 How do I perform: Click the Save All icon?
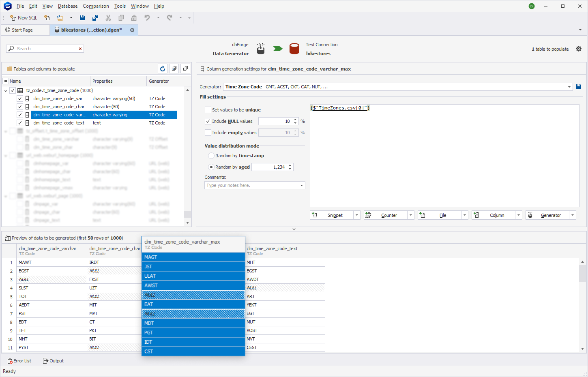coord(95,18)
